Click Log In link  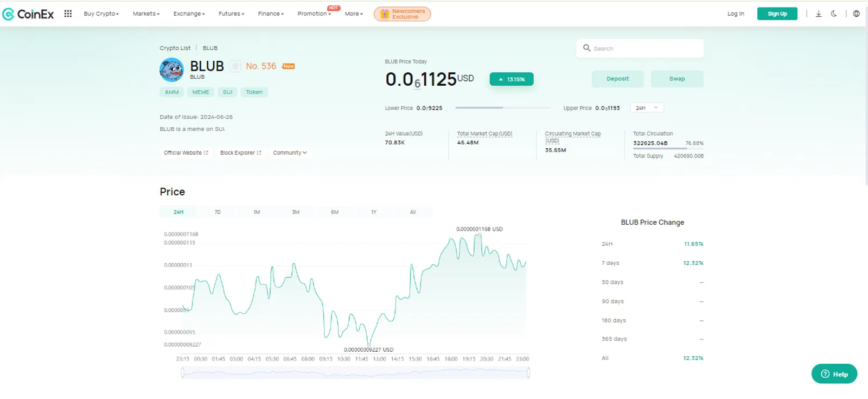(736, 14)
